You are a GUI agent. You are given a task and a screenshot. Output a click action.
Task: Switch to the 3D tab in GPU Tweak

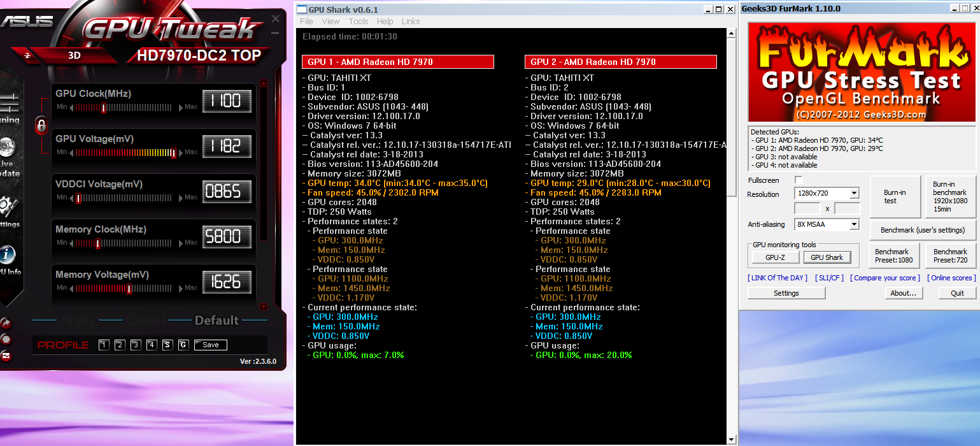coord(74,55)
